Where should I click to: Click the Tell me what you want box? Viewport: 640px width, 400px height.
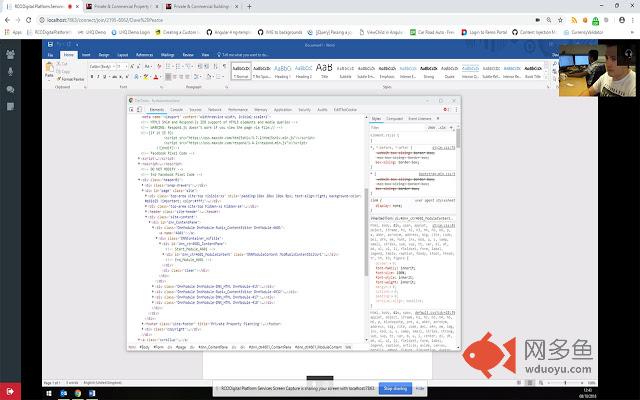[x=243, y=55]
